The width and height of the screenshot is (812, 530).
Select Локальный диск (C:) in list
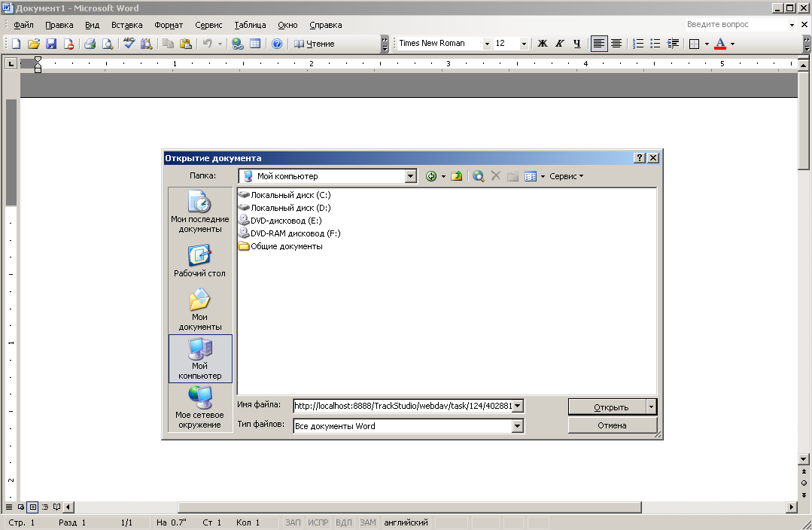(x=290, y=195)
